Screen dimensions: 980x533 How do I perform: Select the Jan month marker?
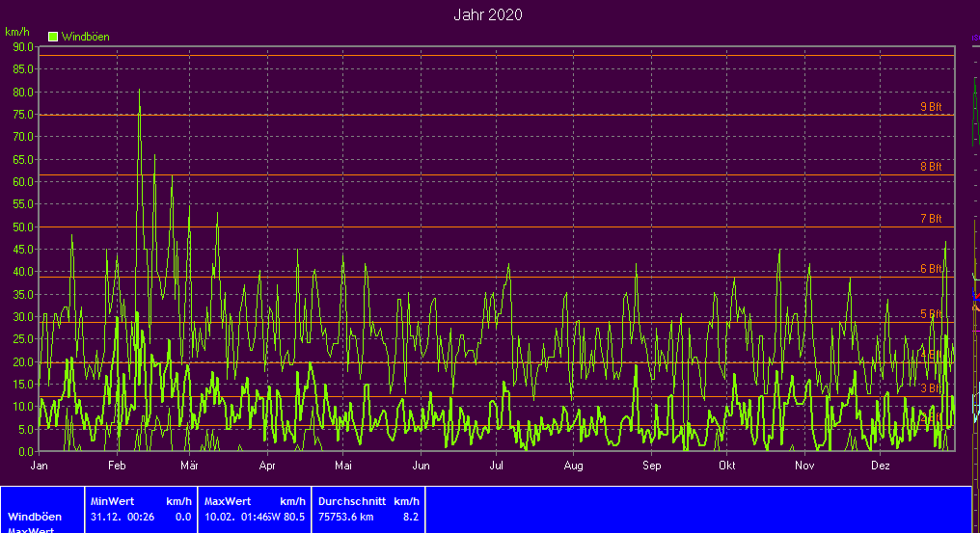click(x=40, y=466)
